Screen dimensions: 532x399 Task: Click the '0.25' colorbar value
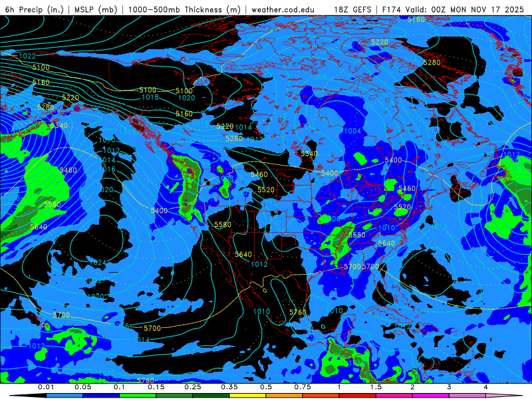click(x=193, y=387)
